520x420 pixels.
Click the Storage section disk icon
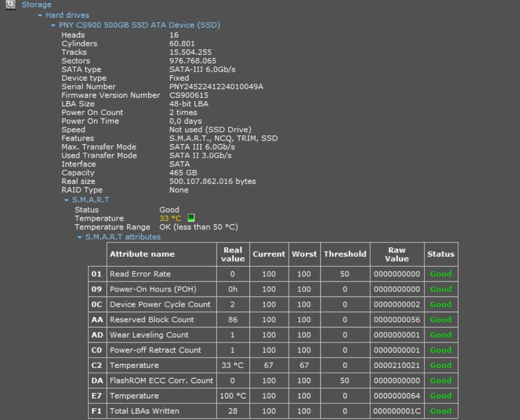(10, 5)
